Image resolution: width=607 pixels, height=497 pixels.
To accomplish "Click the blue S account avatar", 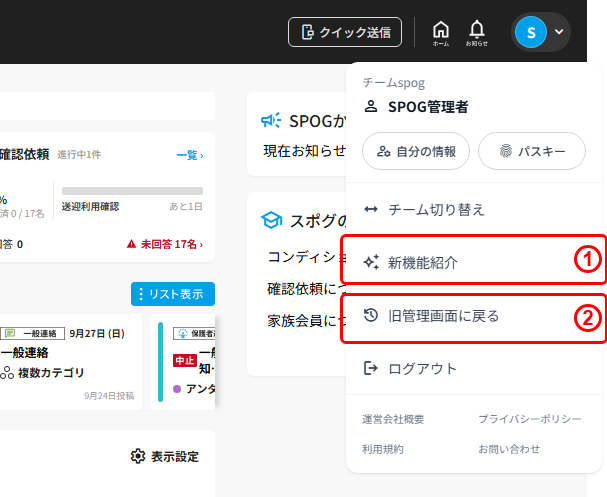I will (x=531, y=32).
